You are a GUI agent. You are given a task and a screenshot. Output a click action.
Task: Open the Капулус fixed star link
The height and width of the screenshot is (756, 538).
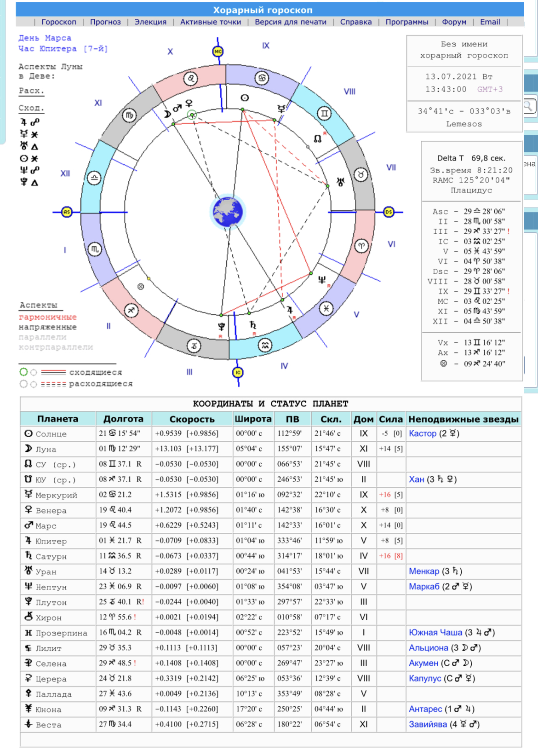tap(425, 678)
